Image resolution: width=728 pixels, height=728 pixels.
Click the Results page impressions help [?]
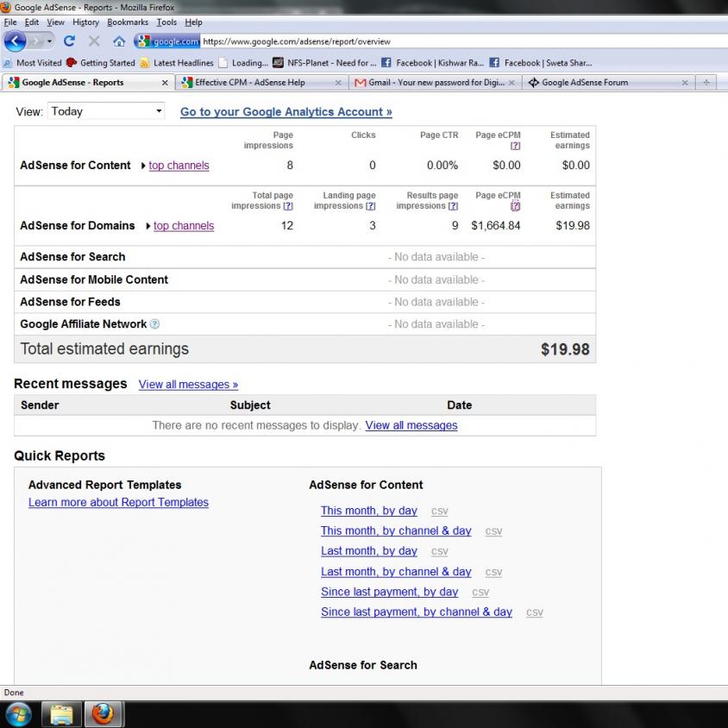(453, 206)
